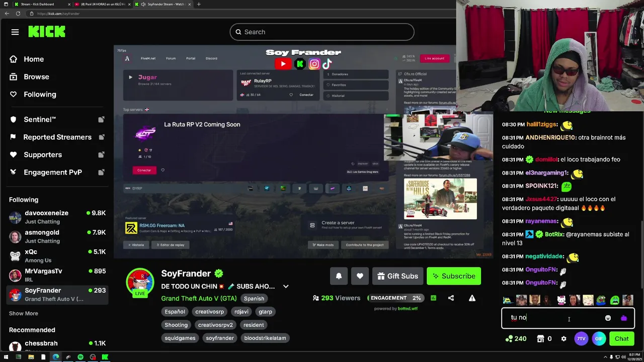This screenshot has height=362, width=644.
Task: Click the channel points 240 icon
Action: (x=516, y=339)
